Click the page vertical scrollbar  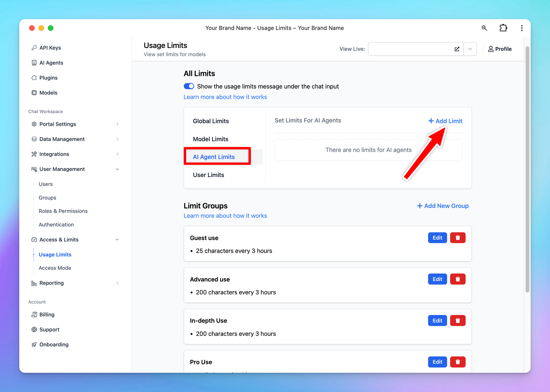click(x=527, y=169)
